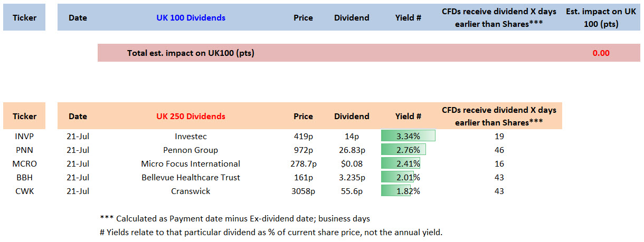This screenshot has width=644, height=242.
Task: Select the Investec company name cell
Action: [191, 136]
